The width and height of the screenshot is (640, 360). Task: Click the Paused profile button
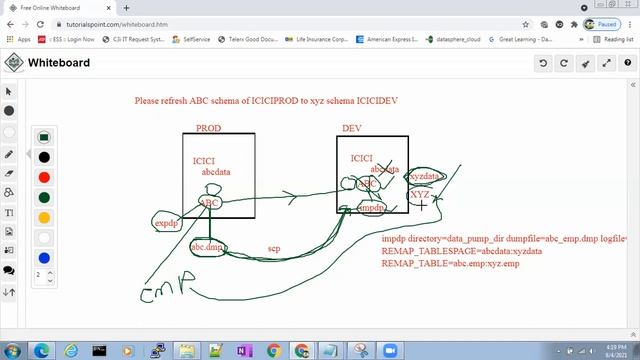pyautogui.click(x=602, y=24)
